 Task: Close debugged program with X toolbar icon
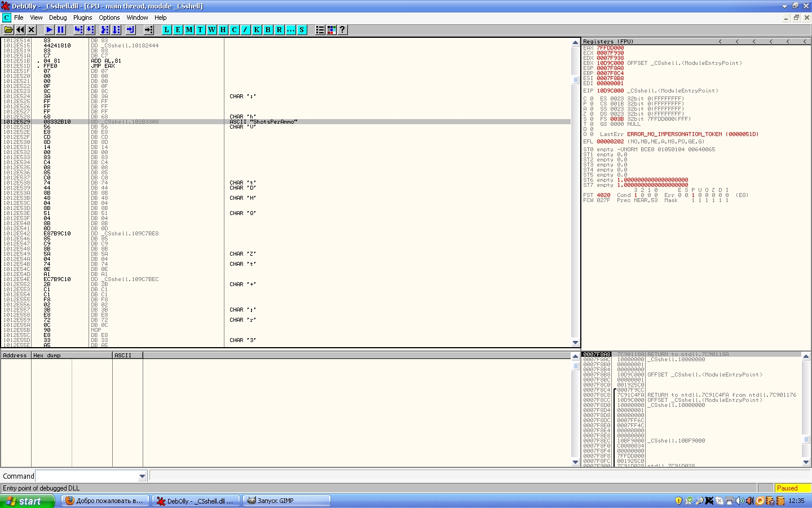click(x=32, y=30)
